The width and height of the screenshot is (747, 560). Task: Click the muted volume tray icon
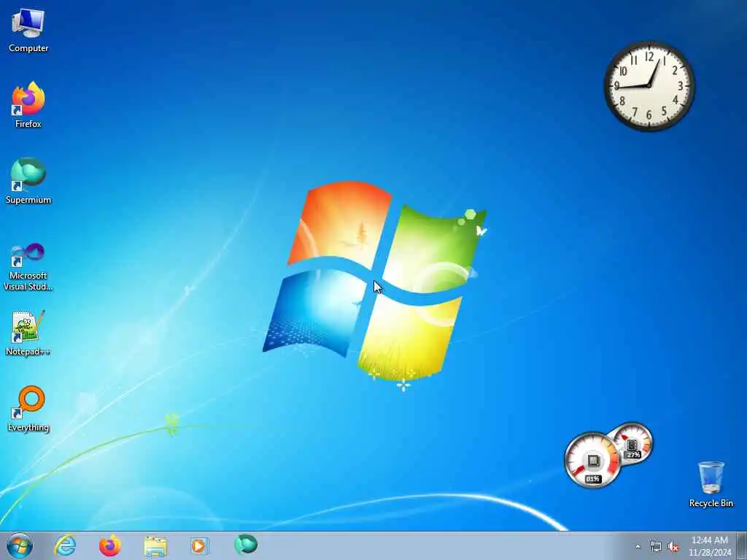coord(673,547)
